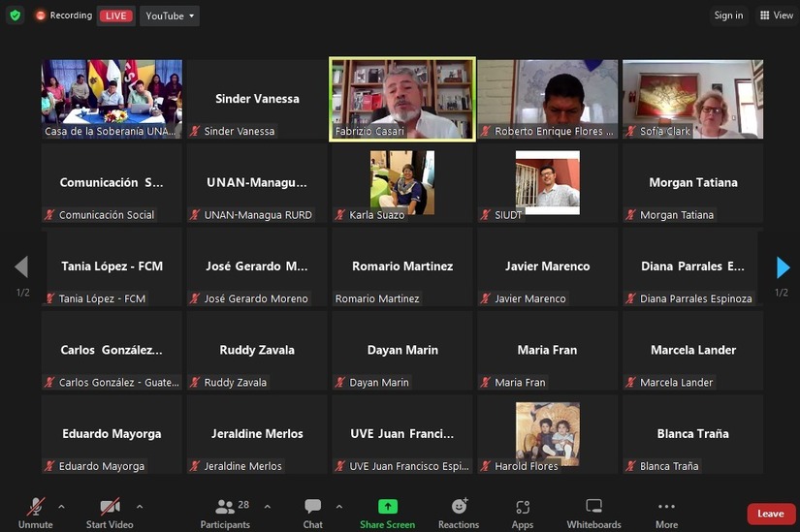Open the Participants panel icon
800x532 pixels.
(x=225, y=507)
